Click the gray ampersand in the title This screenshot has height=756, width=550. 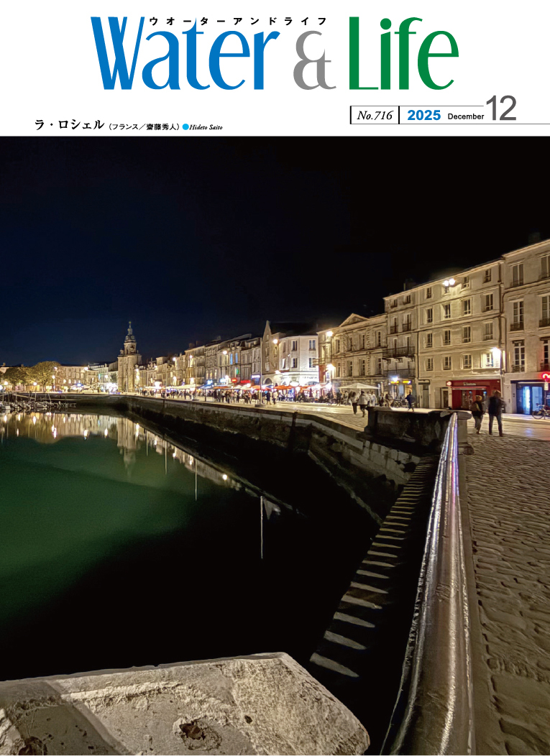coord(313,63)
